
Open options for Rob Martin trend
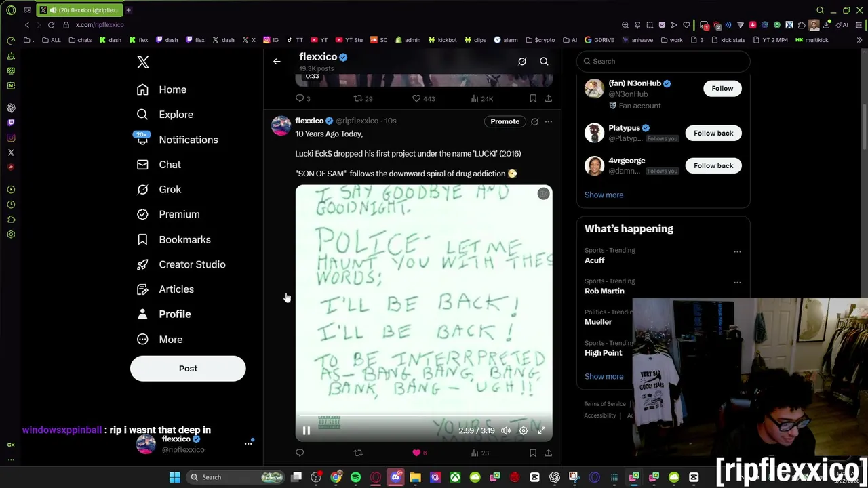tap(737, 283)
